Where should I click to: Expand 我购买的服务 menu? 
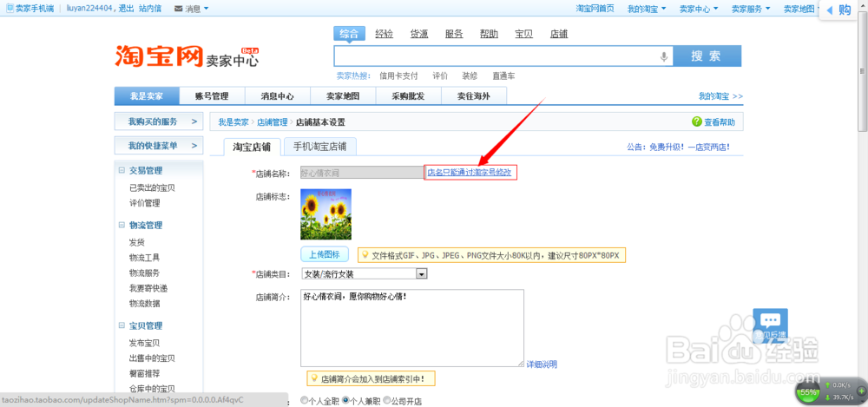click(158, 121)
